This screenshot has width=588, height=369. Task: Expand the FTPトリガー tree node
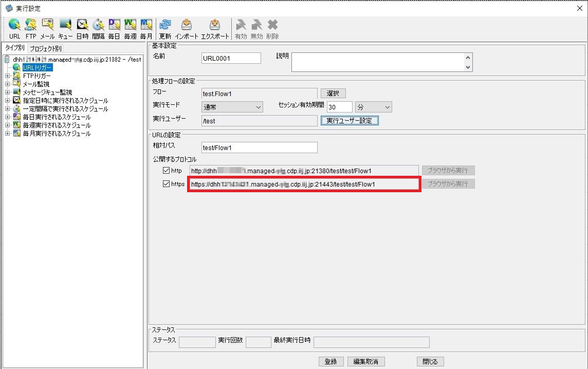coord(7,76)
